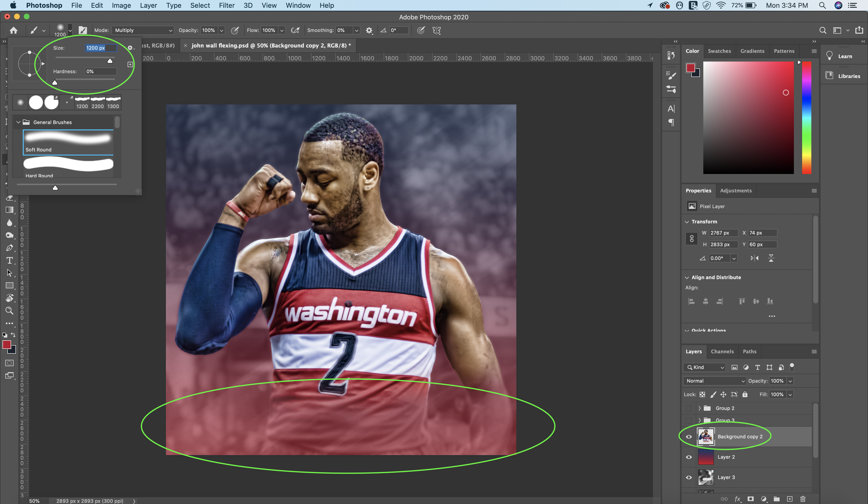868x504 pixels.
Task: Click the Home icon in options bar
Action: point(13,30)
